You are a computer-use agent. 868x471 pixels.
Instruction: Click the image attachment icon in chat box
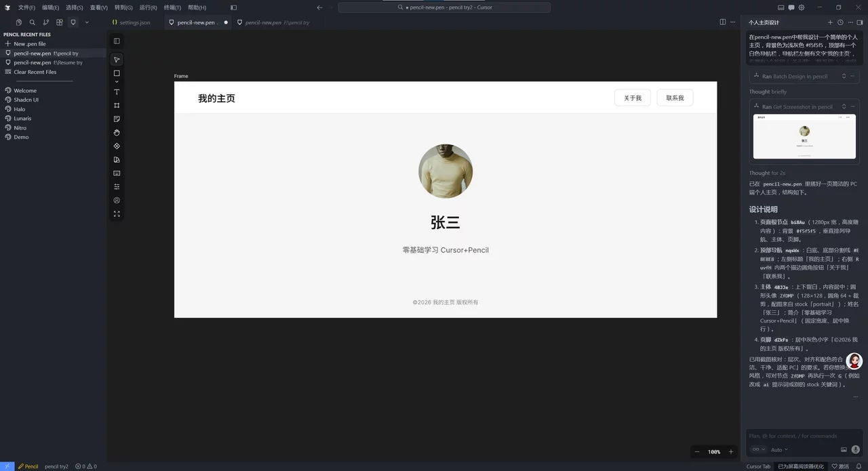pyautogui.click(x=844, y=449)
